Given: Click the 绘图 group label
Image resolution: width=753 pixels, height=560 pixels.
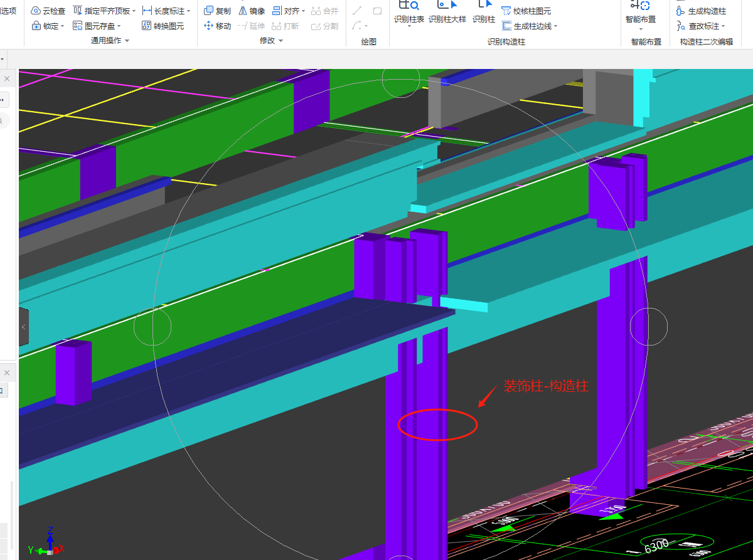Looking at the screenshot, I should pos(368,41).
